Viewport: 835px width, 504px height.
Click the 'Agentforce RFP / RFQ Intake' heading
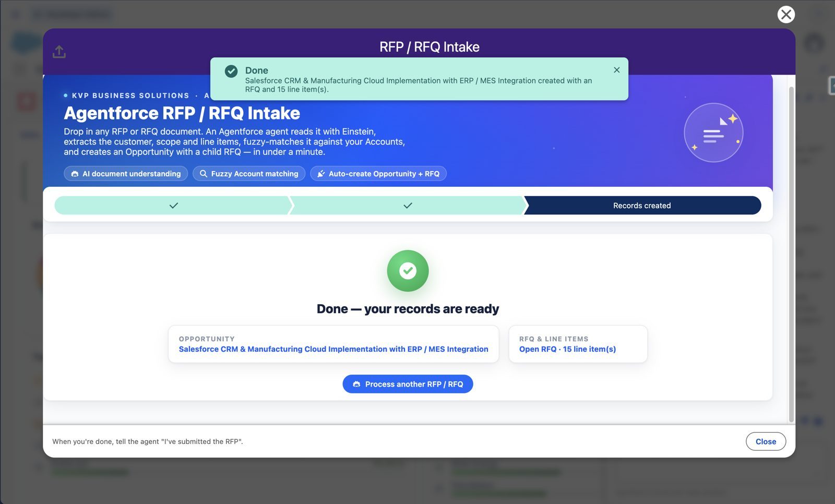182,113
